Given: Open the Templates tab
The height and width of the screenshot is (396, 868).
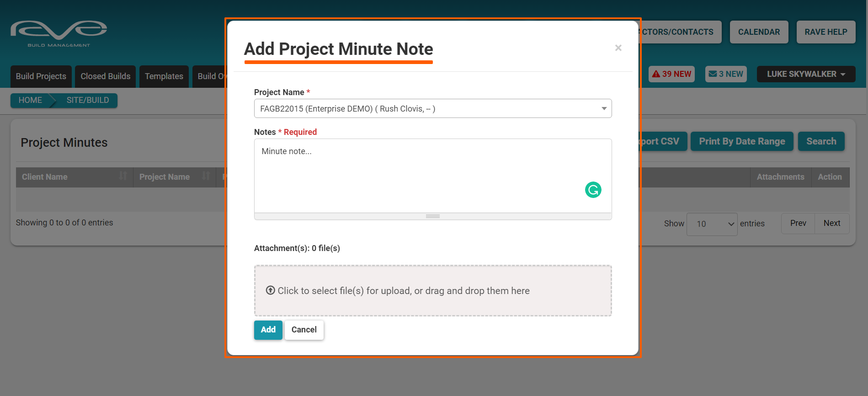Looking at the screenshot, I should click(164, 76).
